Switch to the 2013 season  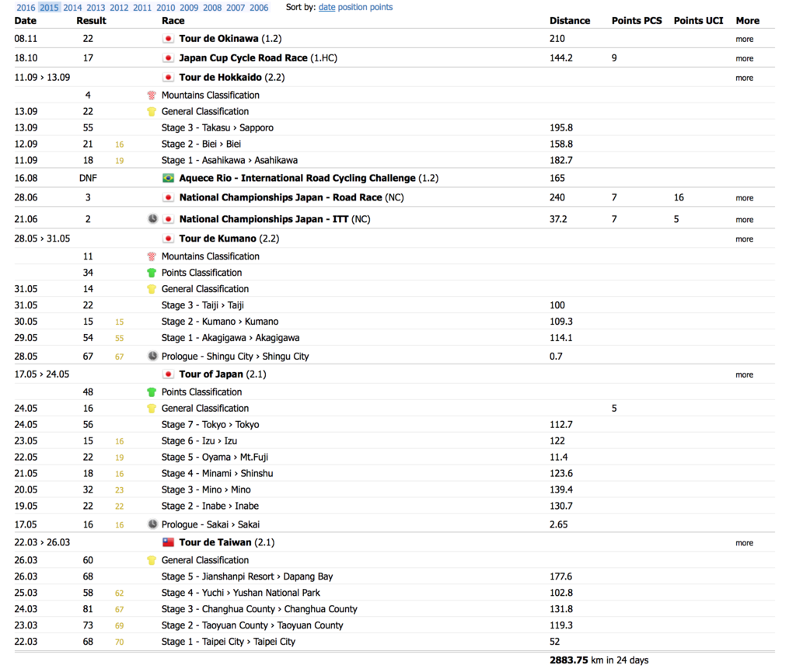point(96,8)
